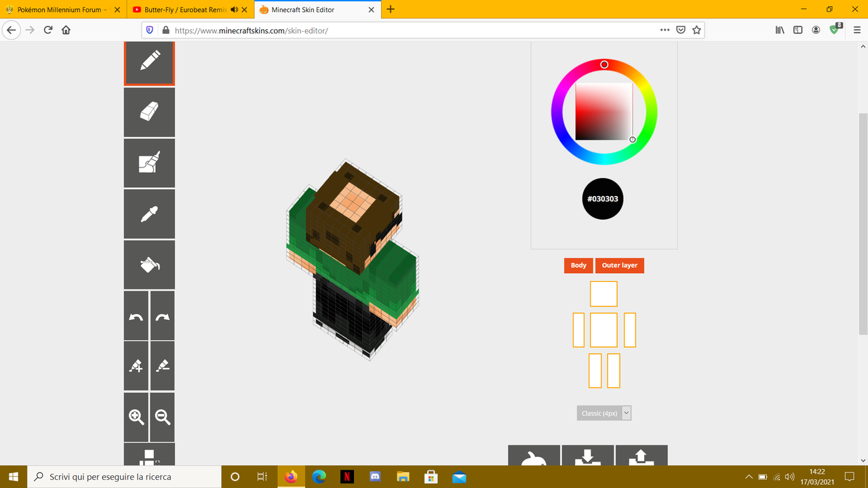The image size is (868, 488).
Task: Select the Eraser tool
Action: 149,112
